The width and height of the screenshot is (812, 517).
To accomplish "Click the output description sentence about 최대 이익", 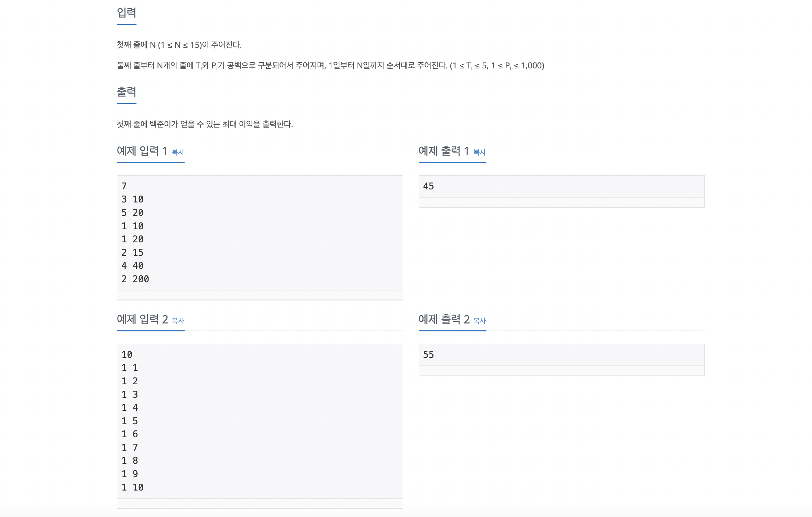I will pyautogui.click(x=205, y=124).
